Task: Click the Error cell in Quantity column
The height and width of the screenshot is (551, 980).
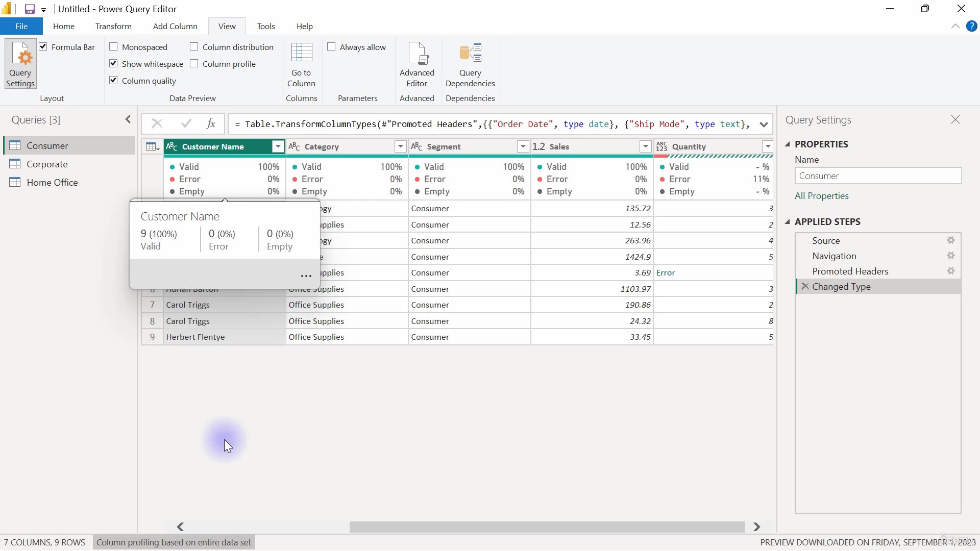Action: click(713, 273)
